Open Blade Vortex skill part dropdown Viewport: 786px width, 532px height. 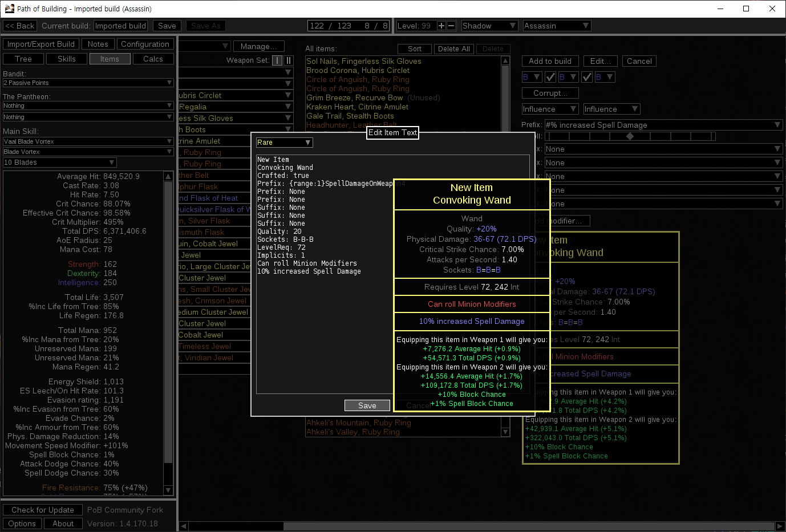[x=88, y=152]
